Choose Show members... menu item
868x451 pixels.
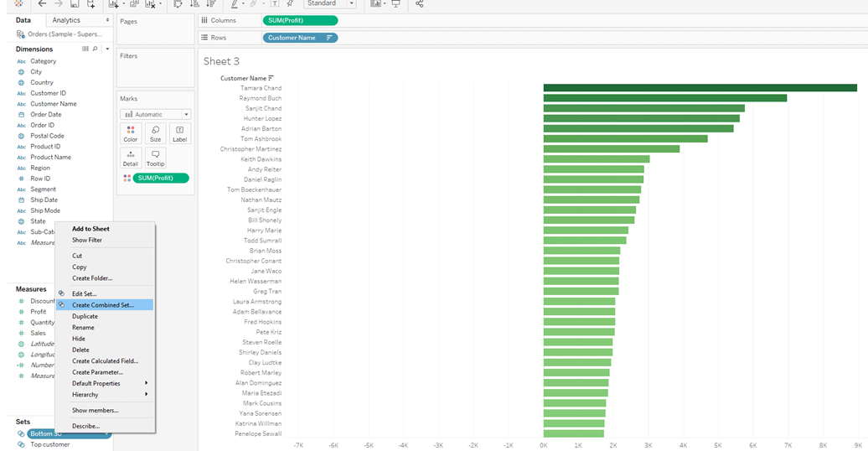(x=105, y=410)
